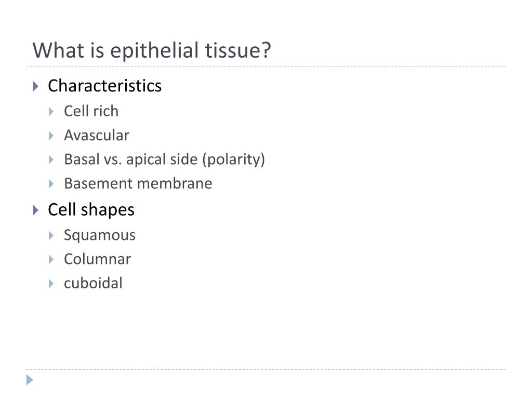Click the arrow bullet beside Cell shapes
This screenshot has width=532, height=399.
(36, 210)
